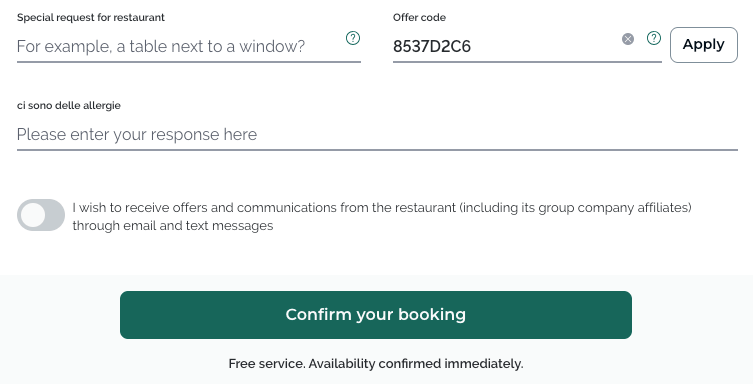Click the "through email and text messages" line
This screenshot has width=753, height=384.
click(173, 226)
